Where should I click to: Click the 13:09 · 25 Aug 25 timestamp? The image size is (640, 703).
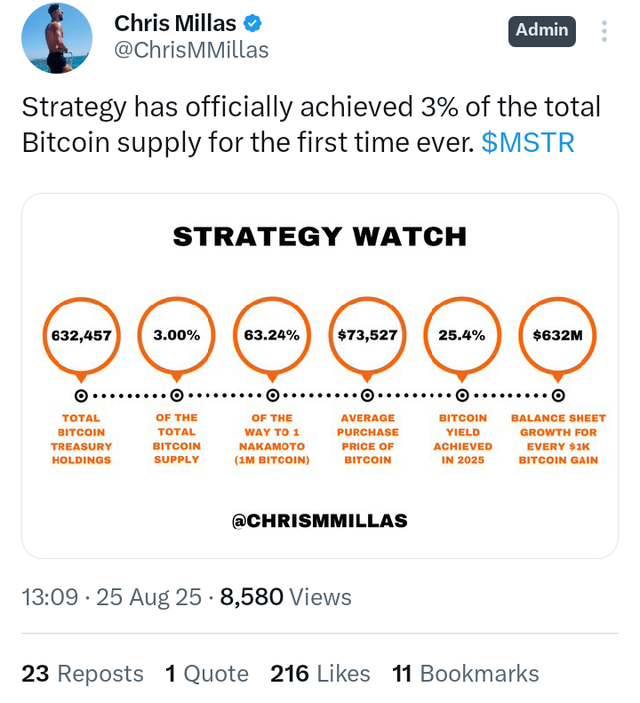click(112, 597)
